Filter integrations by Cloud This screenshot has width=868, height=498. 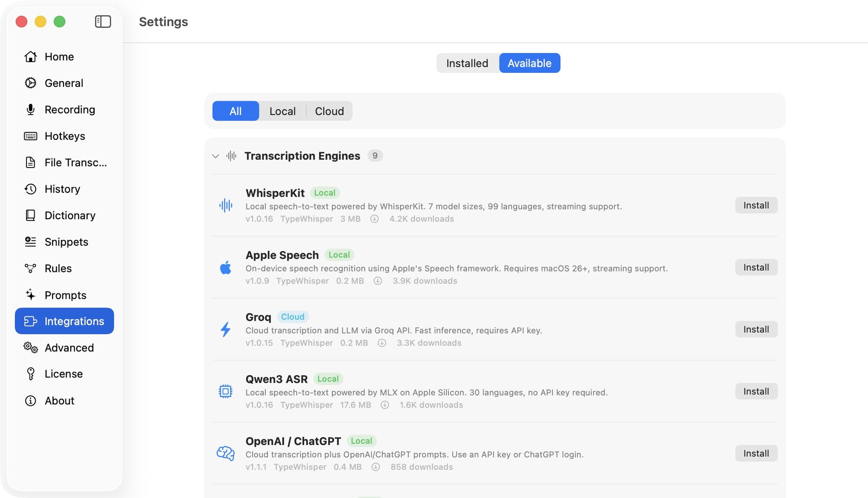(329, 111)
